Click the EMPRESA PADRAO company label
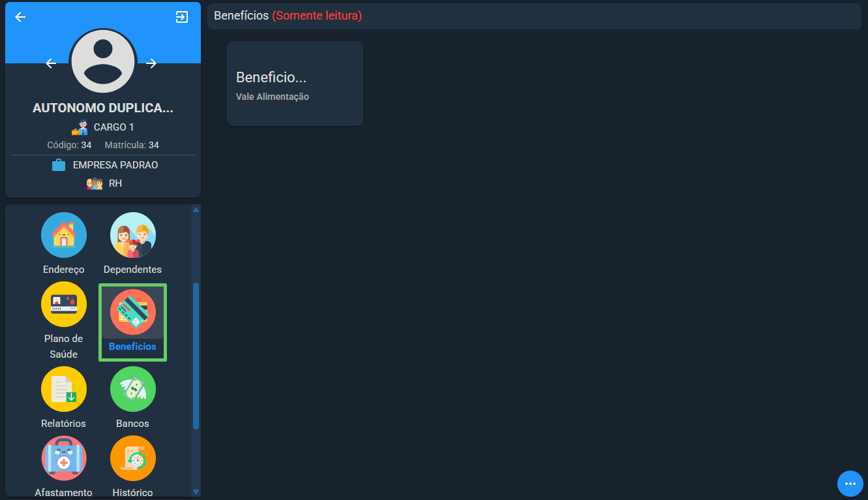The width and height of the screenshot is (868, 500). pos(115,165)
